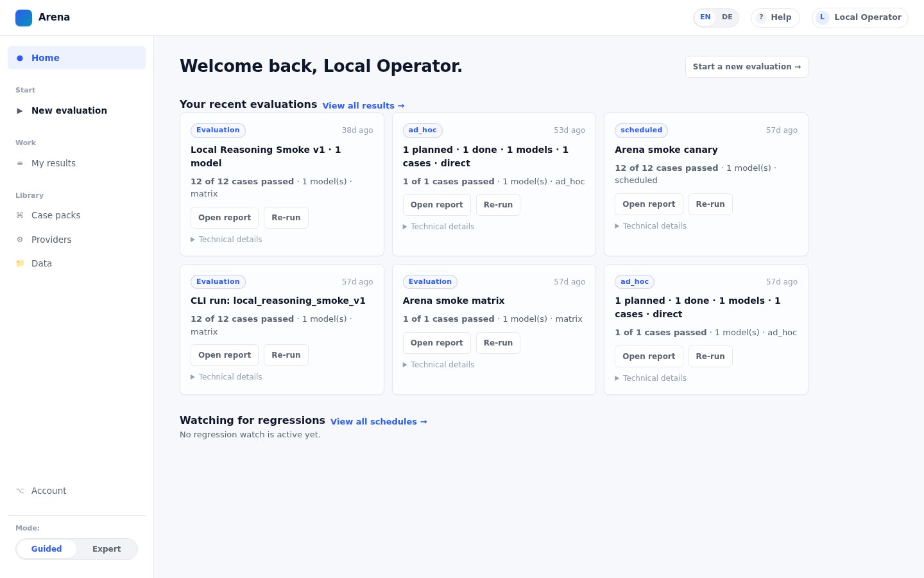
Task: Click the play icon beside New evaluation
Action: click(x=20, y=110)
